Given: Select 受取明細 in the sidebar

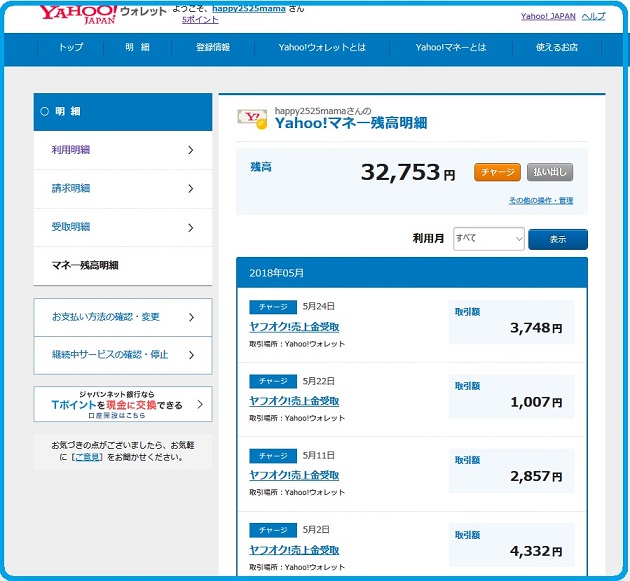Looking at the screenshot, I should [123, 227].
